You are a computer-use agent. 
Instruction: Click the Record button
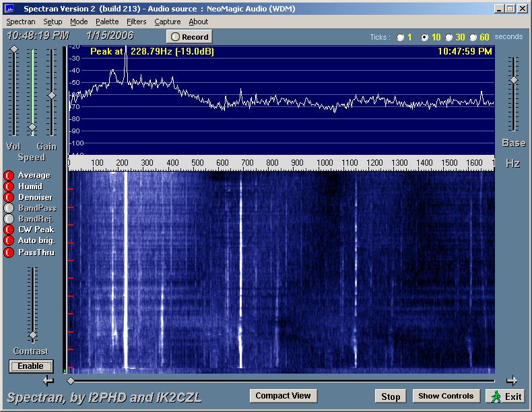[189, 36]
